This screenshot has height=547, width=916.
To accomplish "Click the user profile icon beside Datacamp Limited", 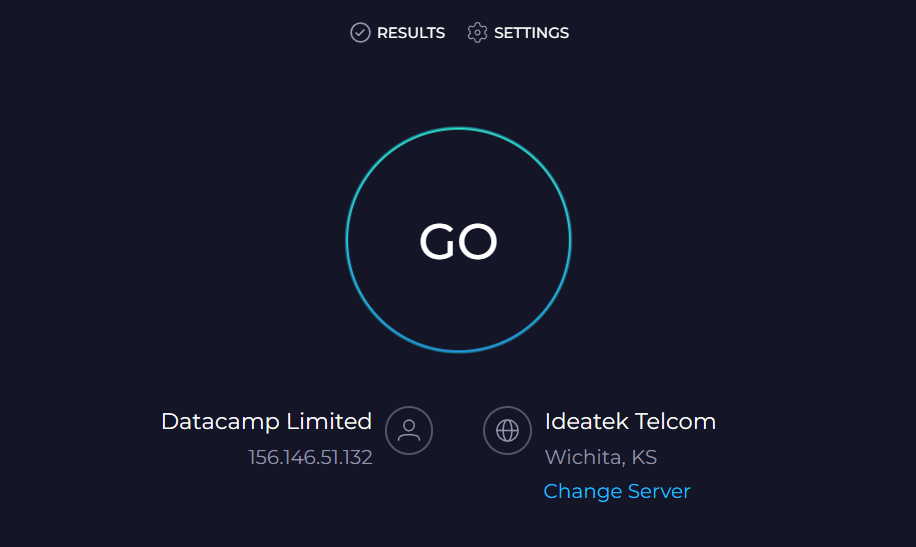I will (409, 430).
